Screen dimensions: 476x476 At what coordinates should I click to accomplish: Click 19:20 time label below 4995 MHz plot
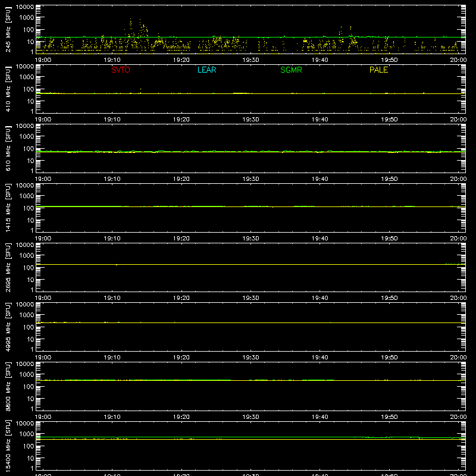(181, 358)
